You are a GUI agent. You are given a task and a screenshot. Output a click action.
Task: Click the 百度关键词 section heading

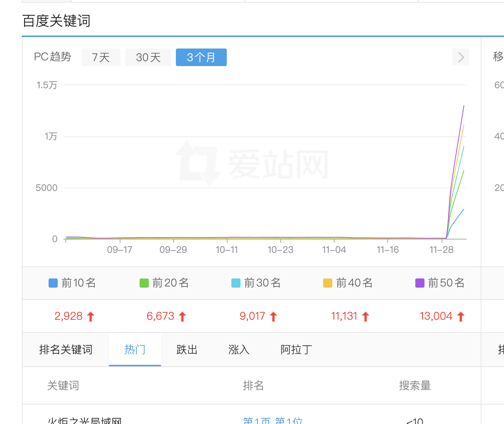56,21
